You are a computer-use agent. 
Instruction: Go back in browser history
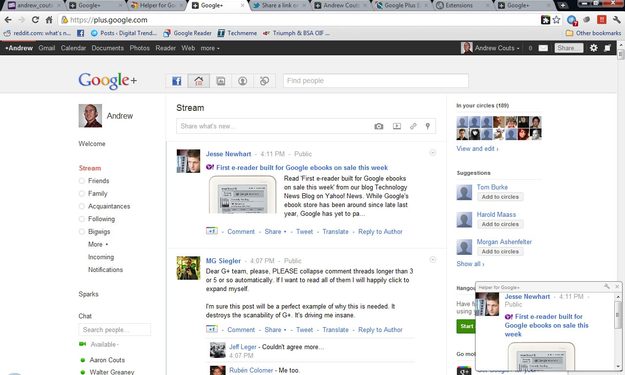pos(8,20)
